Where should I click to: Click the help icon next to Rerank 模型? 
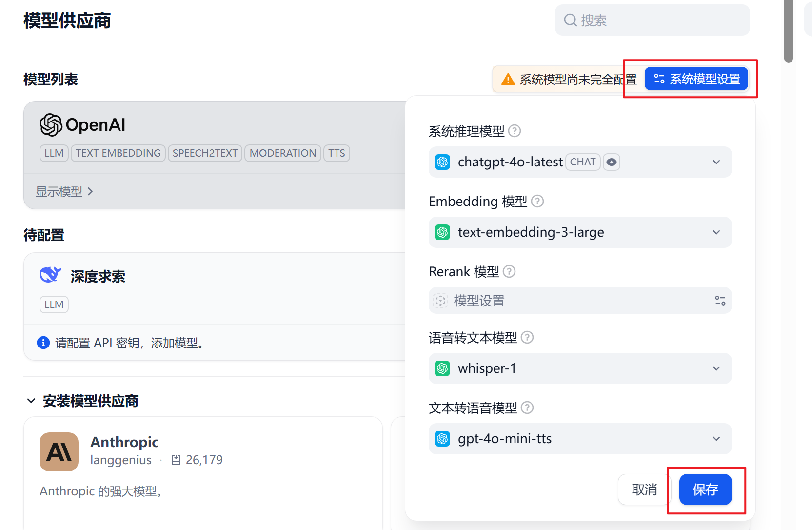[x=509, y=271]
